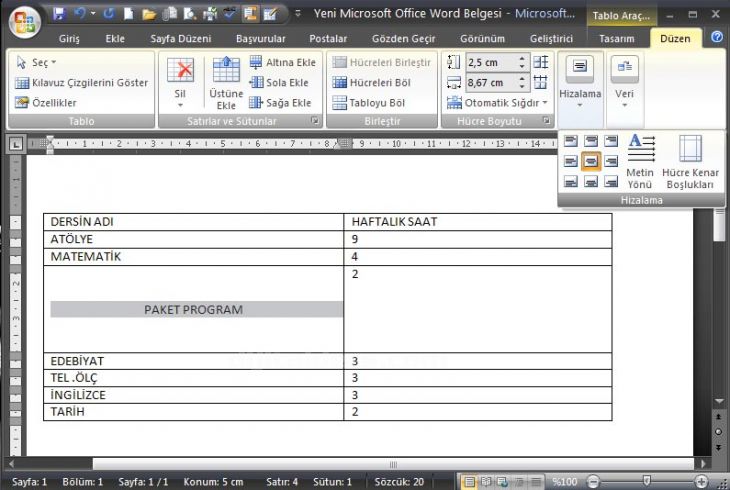Click the ruler tab selector button

pyautogui.click(x=15, y=144)
